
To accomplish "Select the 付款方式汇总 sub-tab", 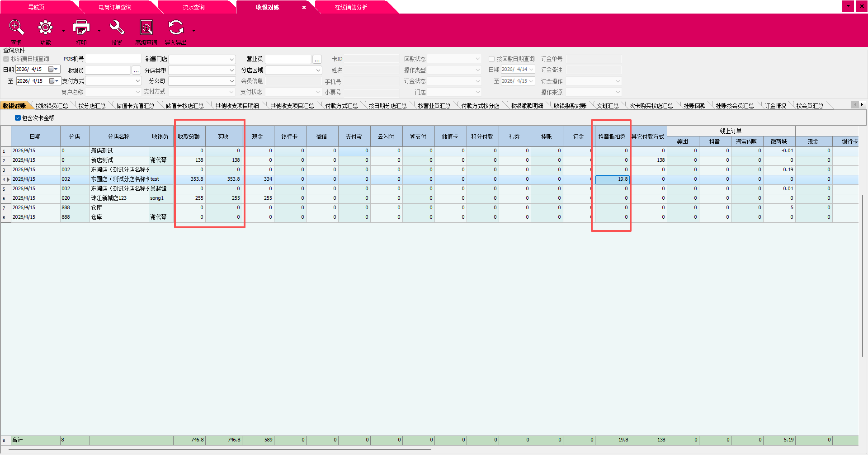I will click(x=341, y=106).
